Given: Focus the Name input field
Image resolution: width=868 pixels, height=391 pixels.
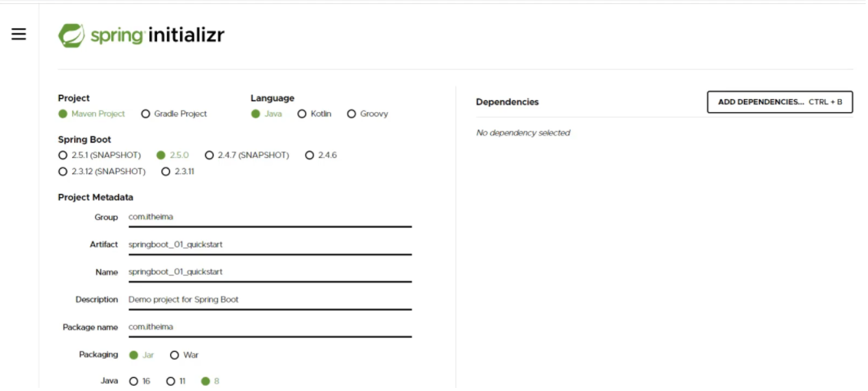Looking at the screenshot, I should [x=268, y=272].
